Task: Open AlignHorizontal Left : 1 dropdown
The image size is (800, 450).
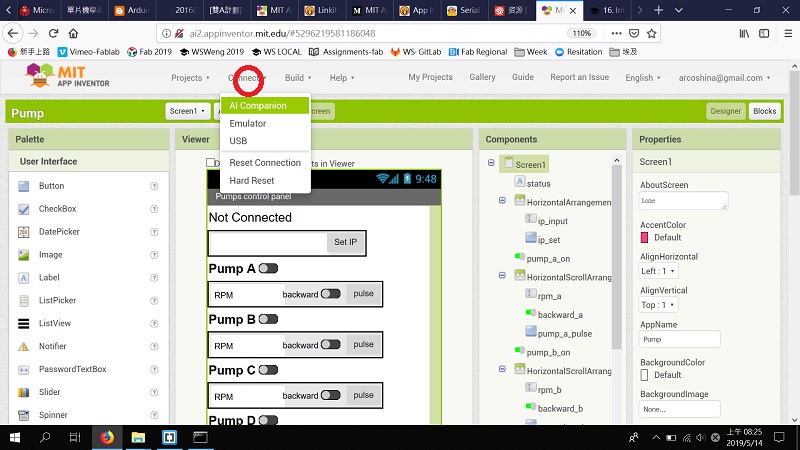Action: pyautogui.click(x=658, y=271)
